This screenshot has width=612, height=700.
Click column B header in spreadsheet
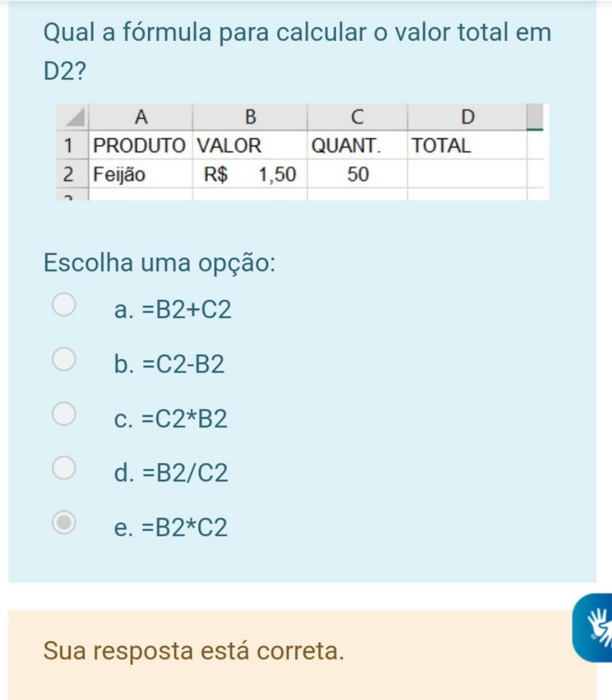click(250, 117)
